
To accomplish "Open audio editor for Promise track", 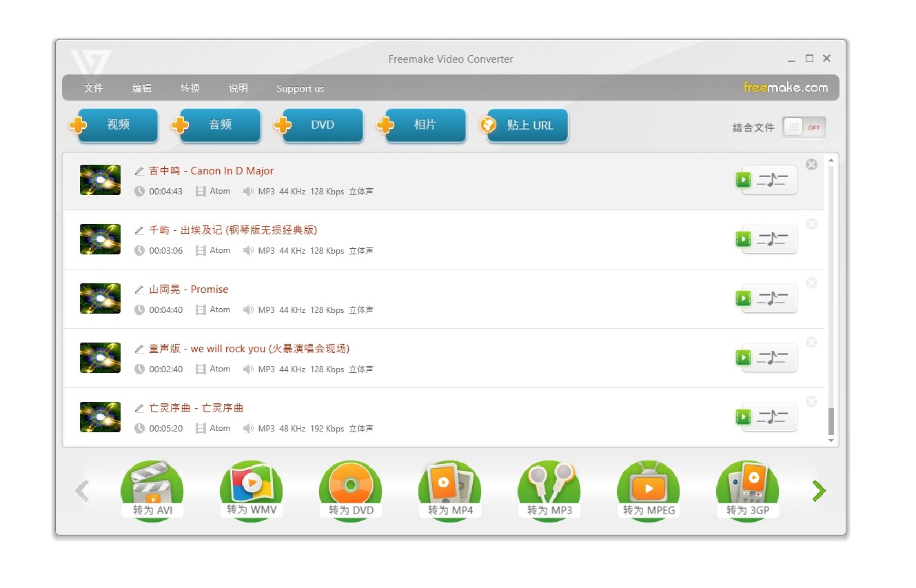I will (x=766, y=298).
